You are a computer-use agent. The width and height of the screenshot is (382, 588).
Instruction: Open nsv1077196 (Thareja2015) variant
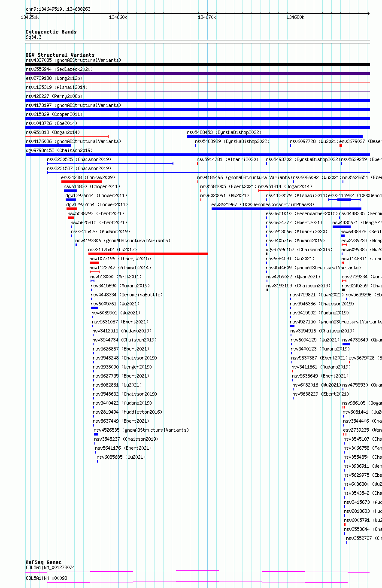120,259
